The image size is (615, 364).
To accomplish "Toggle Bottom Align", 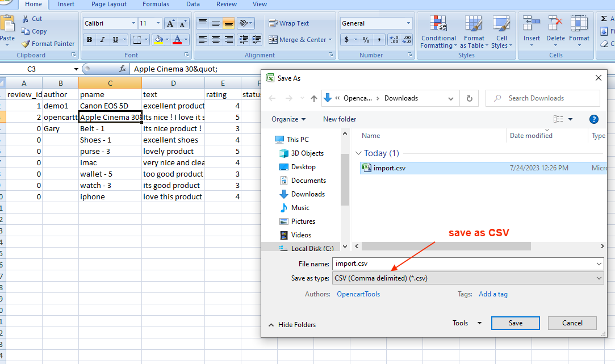I will [x=228, y=23].
